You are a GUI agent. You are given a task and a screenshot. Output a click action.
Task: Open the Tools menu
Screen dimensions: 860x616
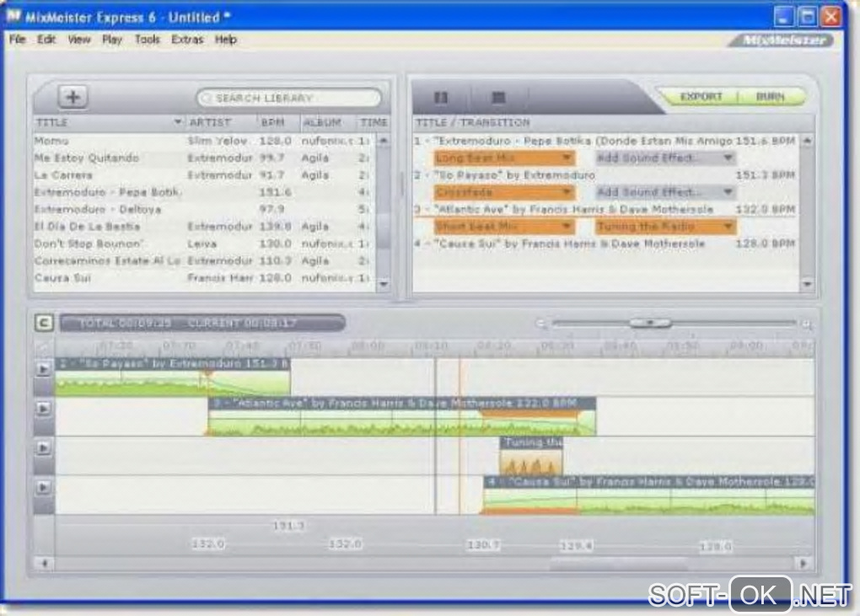(x=147, y=40)
